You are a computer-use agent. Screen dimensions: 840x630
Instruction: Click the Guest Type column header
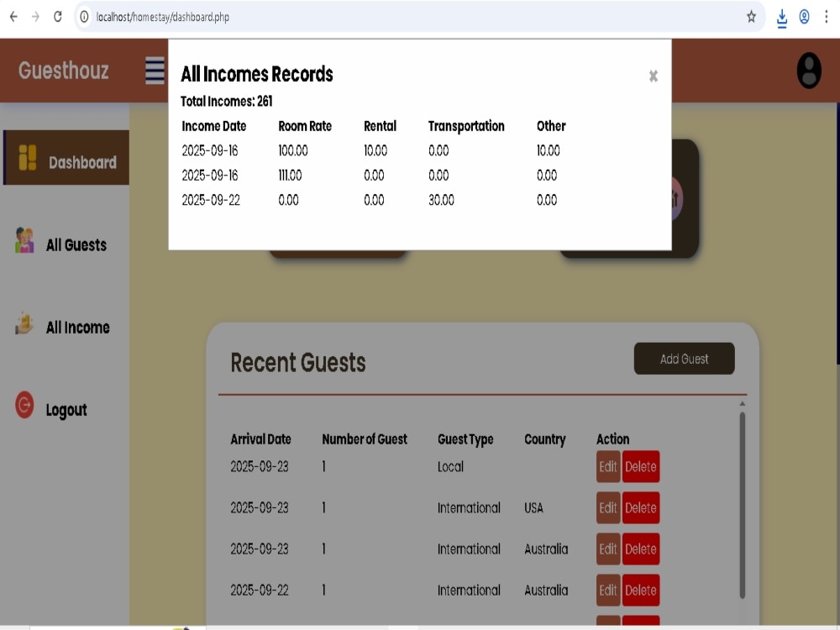[465, 439]
